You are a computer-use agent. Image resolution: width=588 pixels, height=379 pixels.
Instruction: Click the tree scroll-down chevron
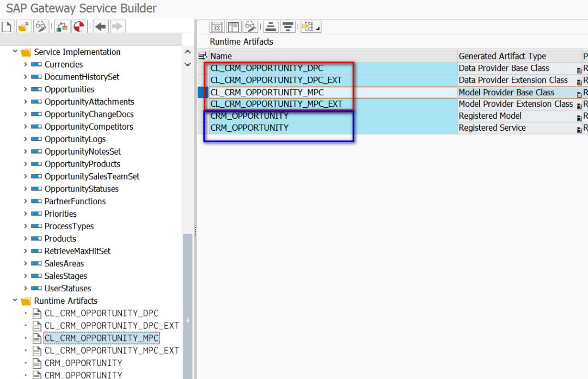point(188,65)
